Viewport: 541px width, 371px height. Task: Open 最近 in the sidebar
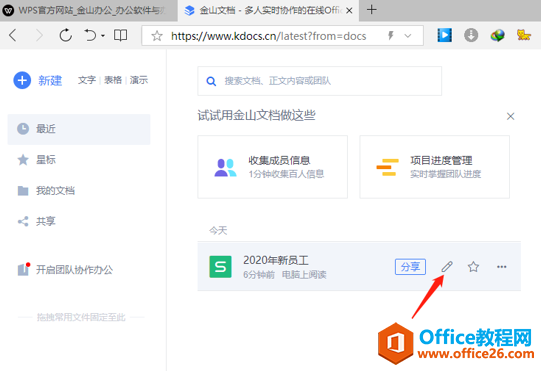pyautogui.click(x=79, y=129)
